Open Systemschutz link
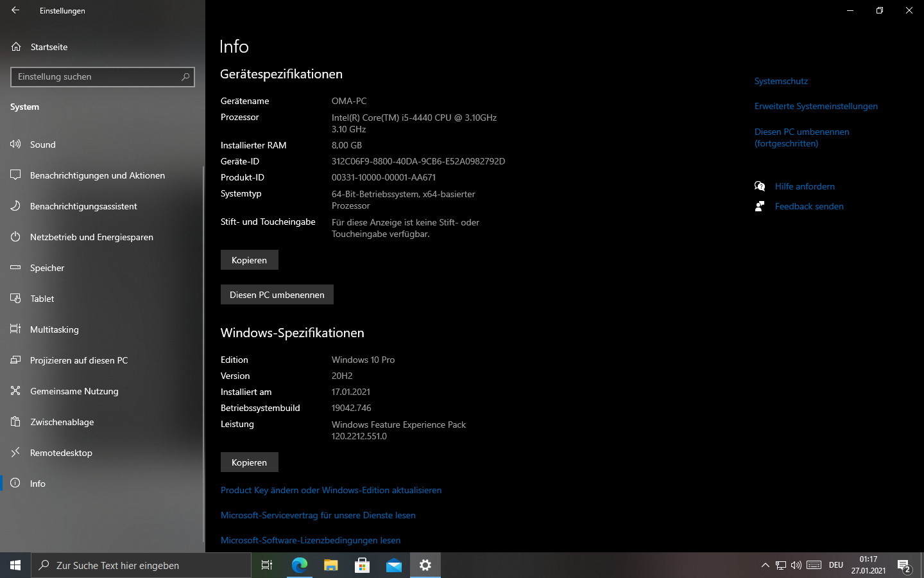 click(781, 81)
